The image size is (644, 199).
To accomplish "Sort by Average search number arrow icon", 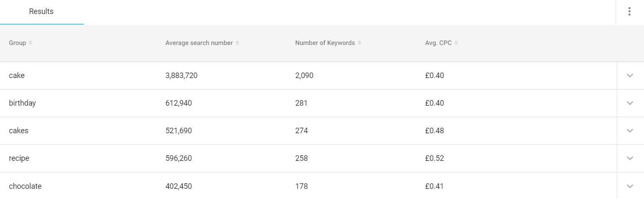I will click(x=237, y=43).
